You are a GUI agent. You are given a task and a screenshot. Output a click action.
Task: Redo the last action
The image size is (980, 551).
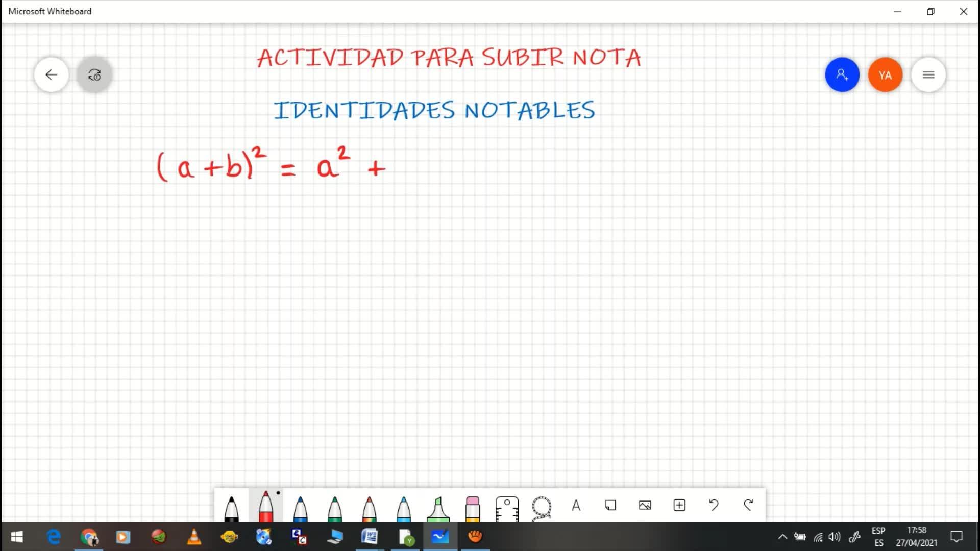click(748, 505)
